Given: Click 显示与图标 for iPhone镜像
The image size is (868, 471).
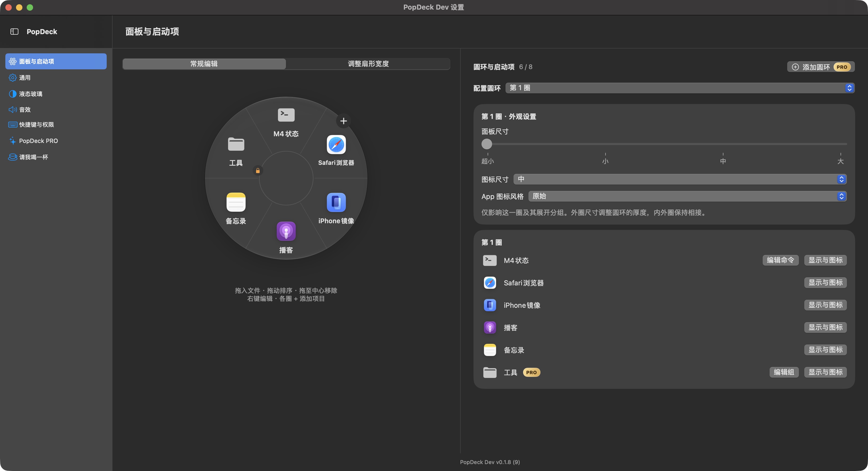Looking at the screenshot, I should [826, 305].
